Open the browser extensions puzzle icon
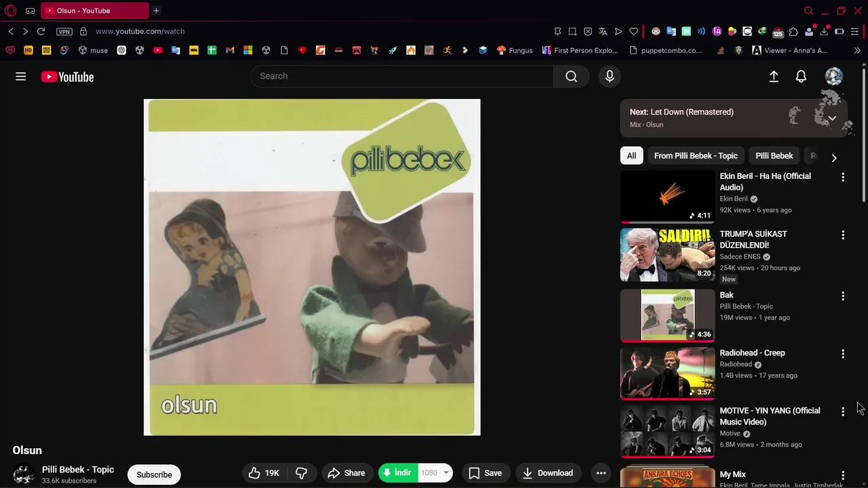 click(x=793, y=31)
